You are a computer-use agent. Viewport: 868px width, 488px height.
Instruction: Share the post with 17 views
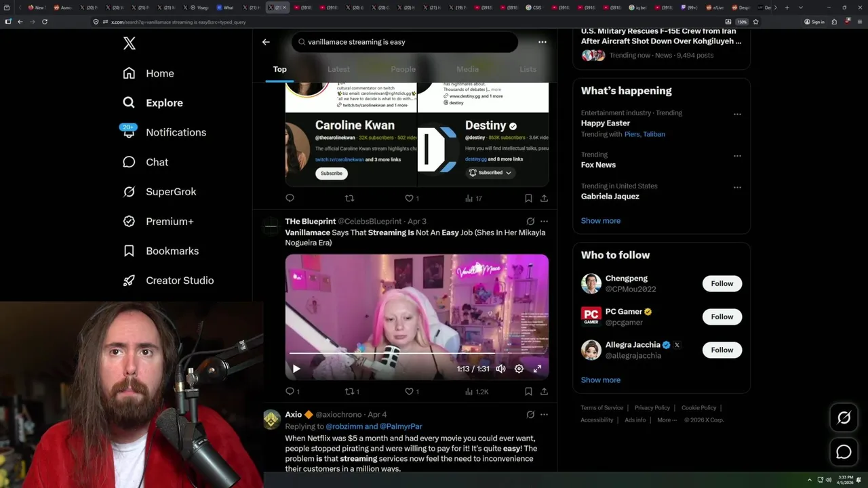[544, 199]
